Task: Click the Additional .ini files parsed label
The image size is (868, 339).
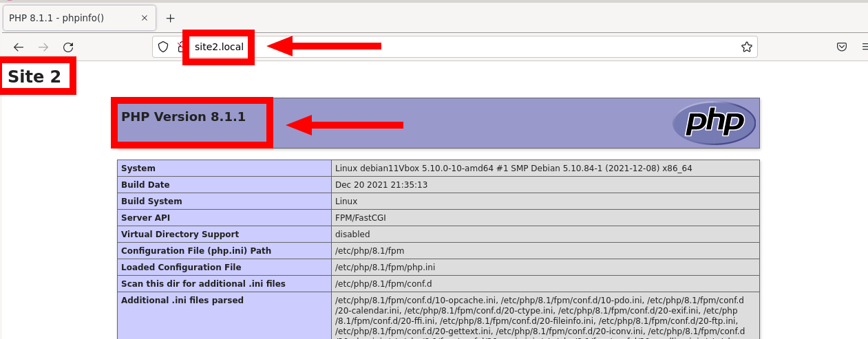Action: [182, 300]
